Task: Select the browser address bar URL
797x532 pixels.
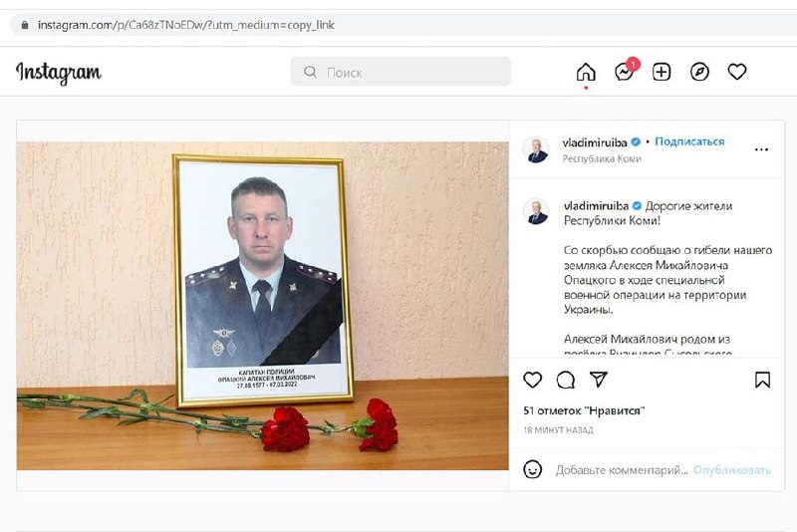Action: point(186,25)
